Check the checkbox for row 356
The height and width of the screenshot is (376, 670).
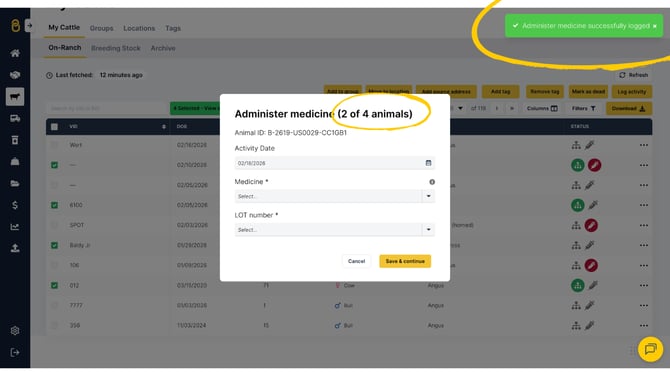click(54, 326)
